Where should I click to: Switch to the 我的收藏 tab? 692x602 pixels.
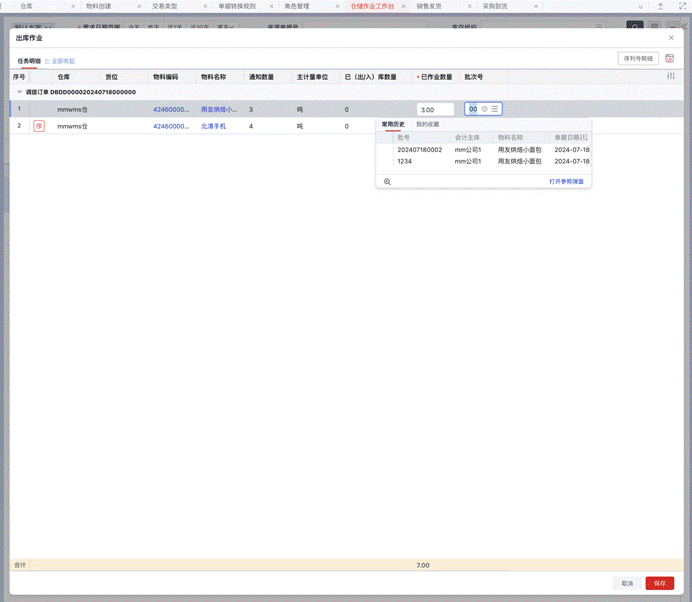[x=427, y=124]
